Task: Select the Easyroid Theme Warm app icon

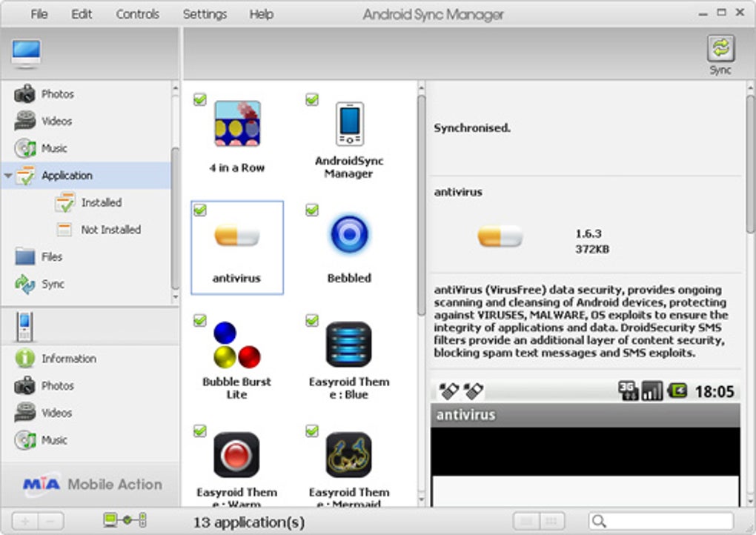Action: tap(236, 455)
